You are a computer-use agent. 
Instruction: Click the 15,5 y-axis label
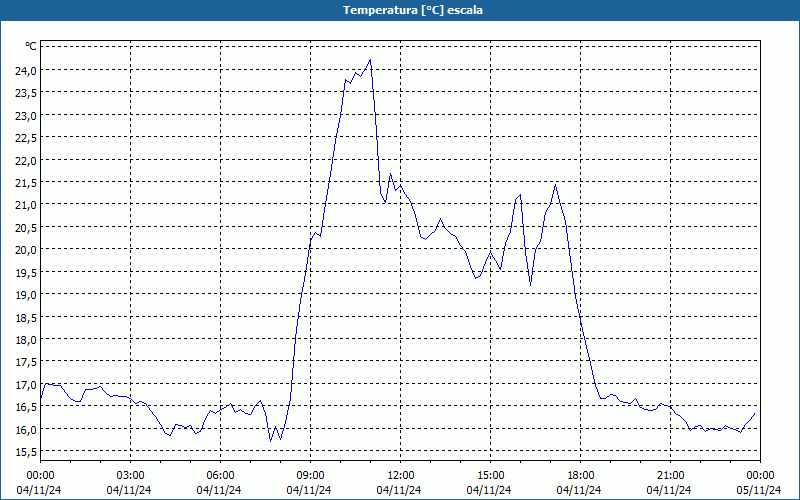pos(26,452)
